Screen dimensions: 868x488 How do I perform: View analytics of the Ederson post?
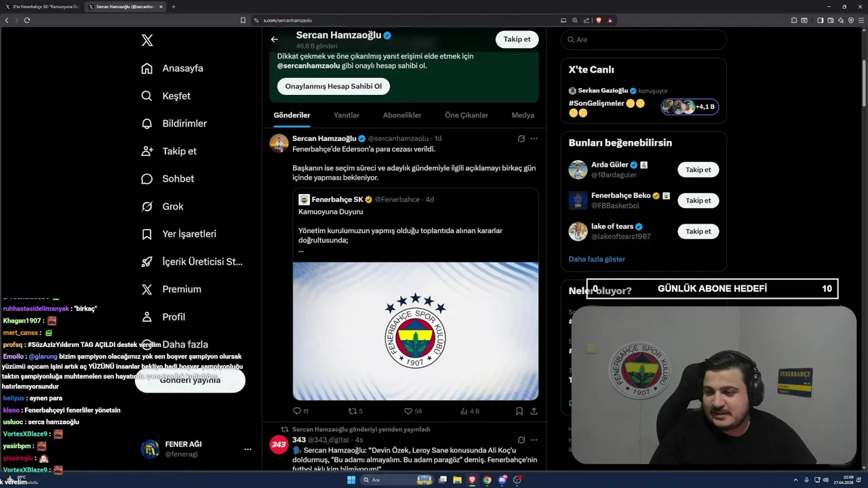tap(470, 411)
